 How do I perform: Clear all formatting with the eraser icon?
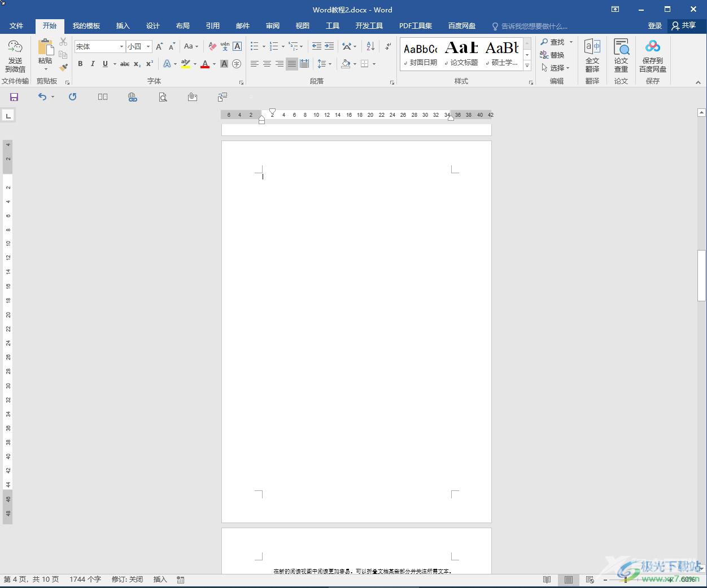point(212,46)
